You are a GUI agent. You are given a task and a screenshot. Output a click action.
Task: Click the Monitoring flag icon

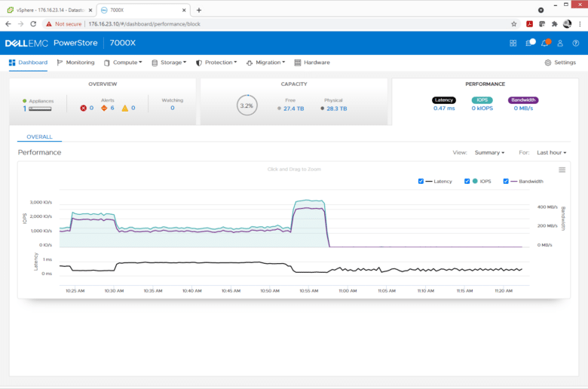[x=60, y=63]
